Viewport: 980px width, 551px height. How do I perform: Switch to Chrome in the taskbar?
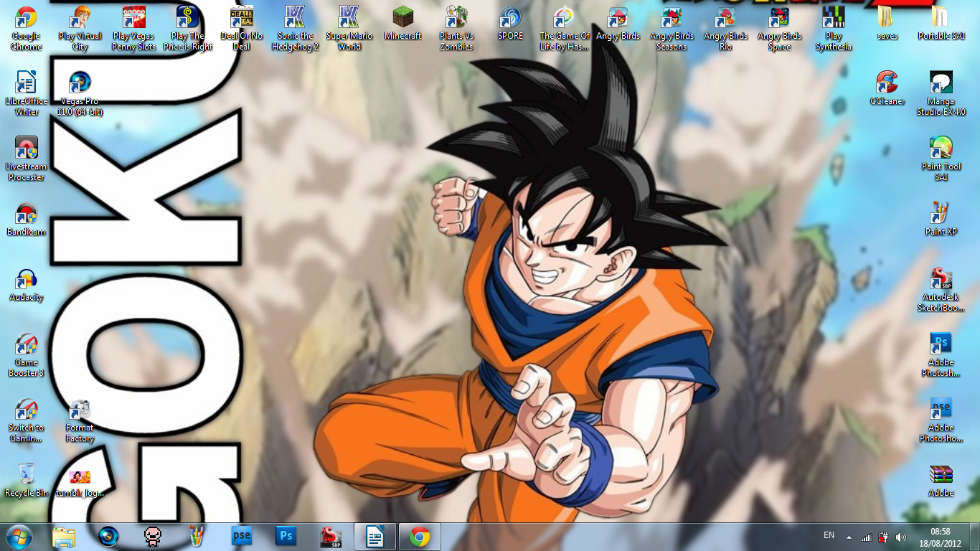click(420, 537)
